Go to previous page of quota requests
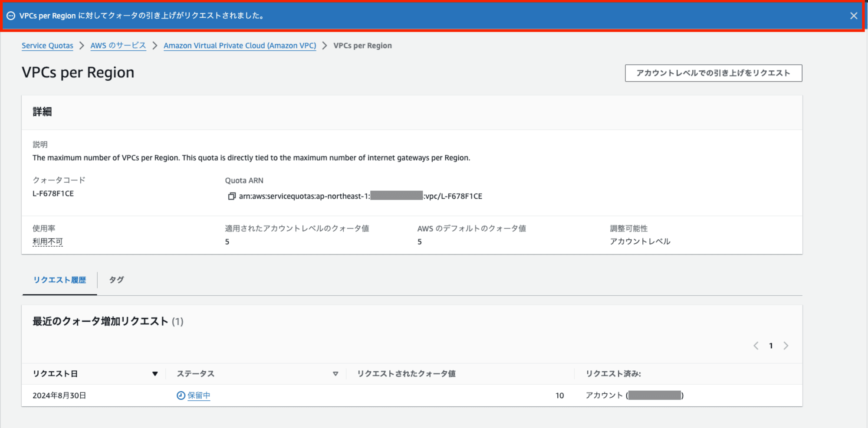The height and width of the screenshot is (428, 868). pyautogui.click(x=756, y=346)
